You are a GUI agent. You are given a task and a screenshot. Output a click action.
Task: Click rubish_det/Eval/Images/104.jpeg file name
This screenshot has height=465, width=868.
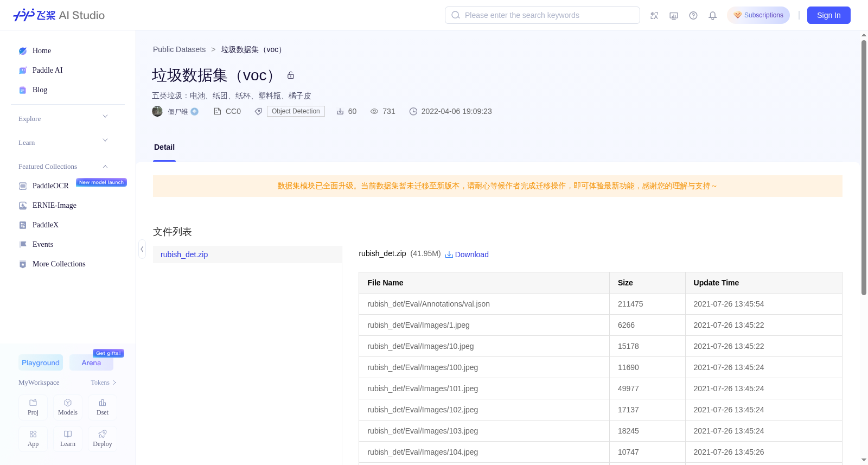click(x=423, y=452)
